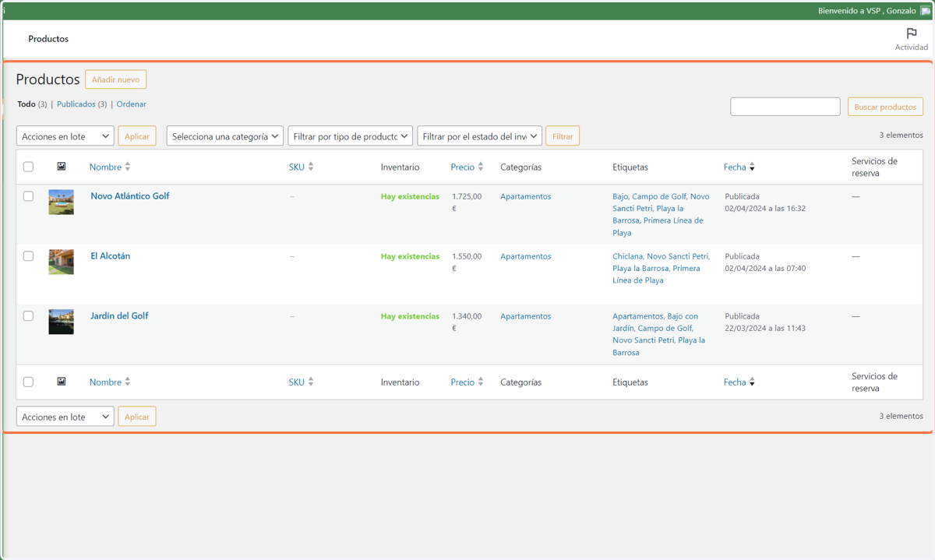Click sort arrow next to footer Fecha
This screenshot has height=560, width=935.
coord(752,382)
